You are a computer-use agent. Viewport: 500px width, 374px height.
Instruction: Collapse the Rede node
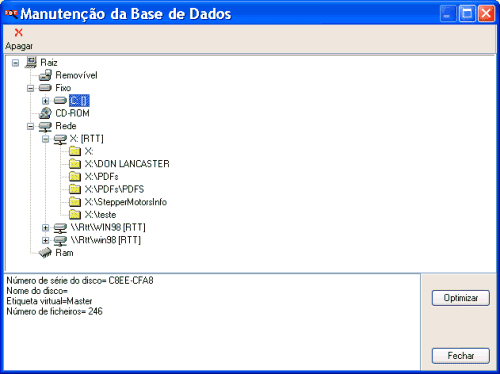[x=30, y=126]
